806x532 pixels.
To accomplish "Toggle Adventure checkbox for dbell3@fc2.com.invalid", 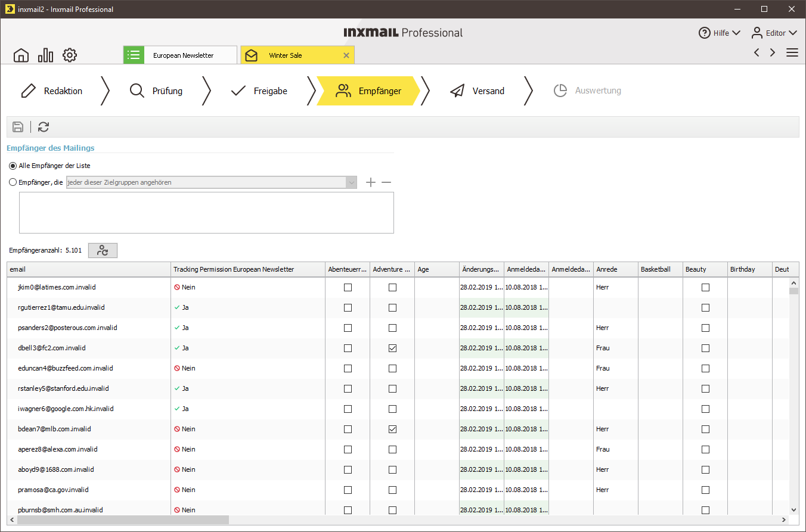I will coord(392,348).
